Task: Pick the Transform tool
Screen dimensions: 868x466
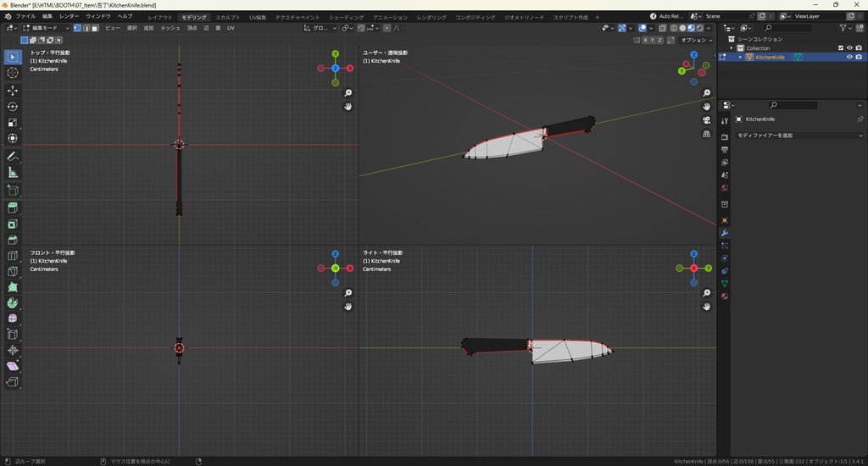Action: pos(12,138)
